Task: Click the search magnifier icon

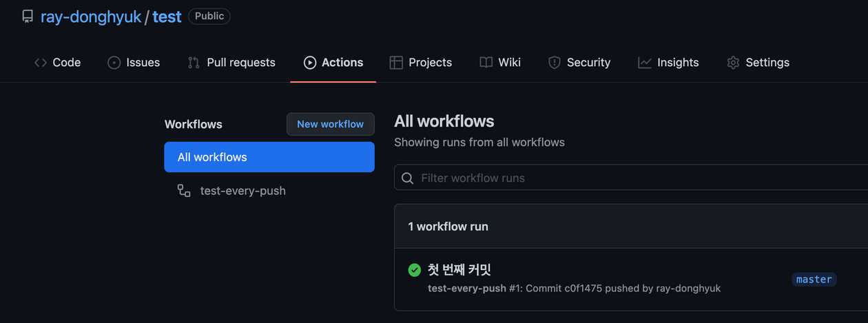Action: point(408,178)
